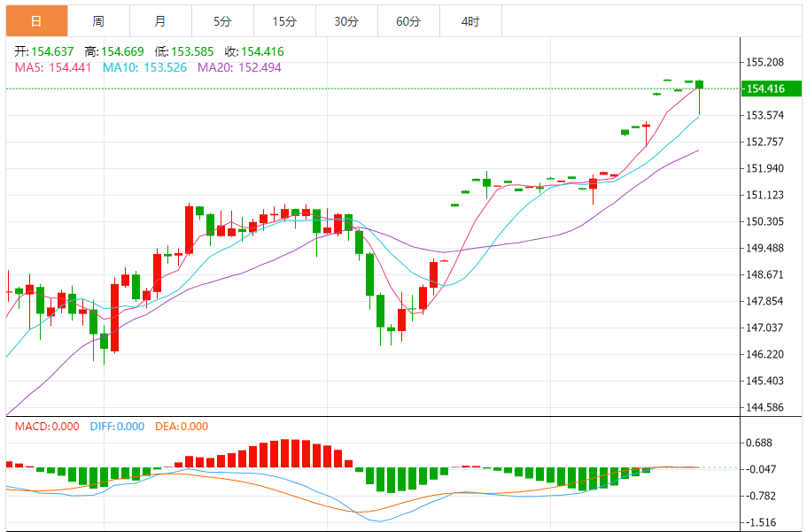807x532 pixels.
Task: Click the MA10: 153.526 indicator label
Action: tap(144, 67)
